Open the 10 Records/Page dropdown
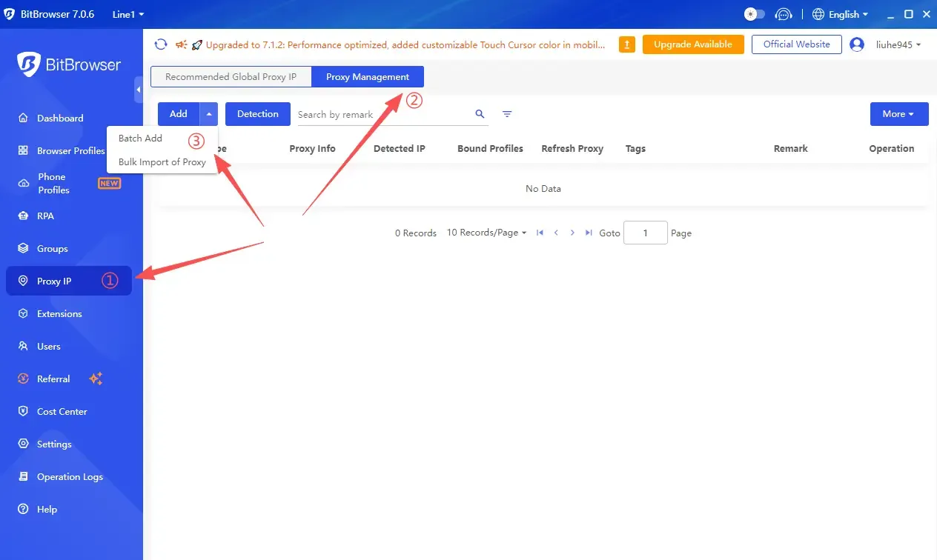 [x=486, y=233]
